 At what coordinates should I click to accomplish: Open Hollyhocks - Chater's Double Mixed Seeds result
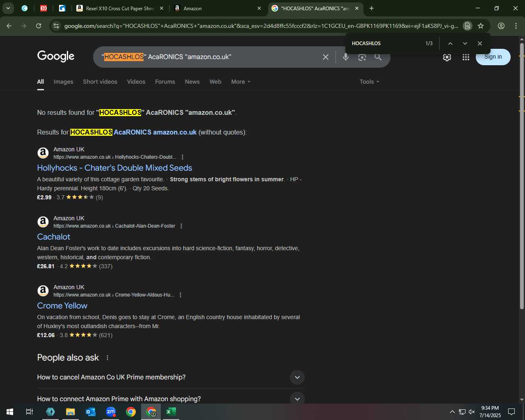[x=114, y=168]
